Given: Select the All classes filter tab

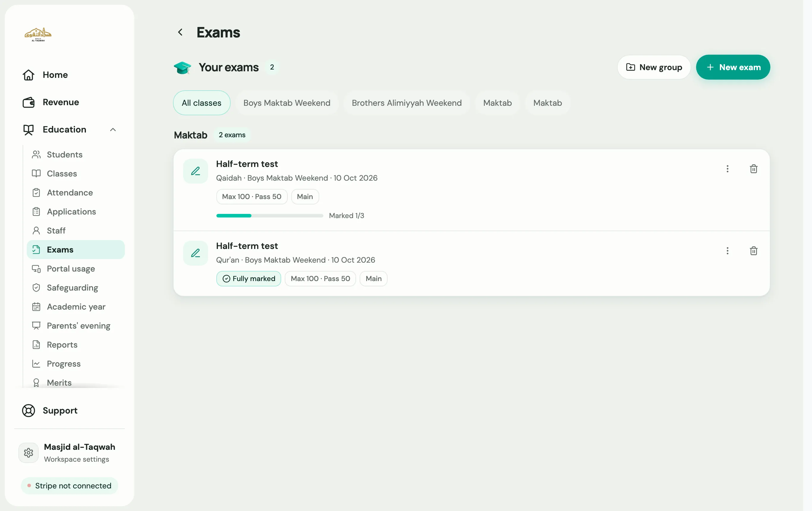Looking at the screenshot, I should [x=202, y=103].
